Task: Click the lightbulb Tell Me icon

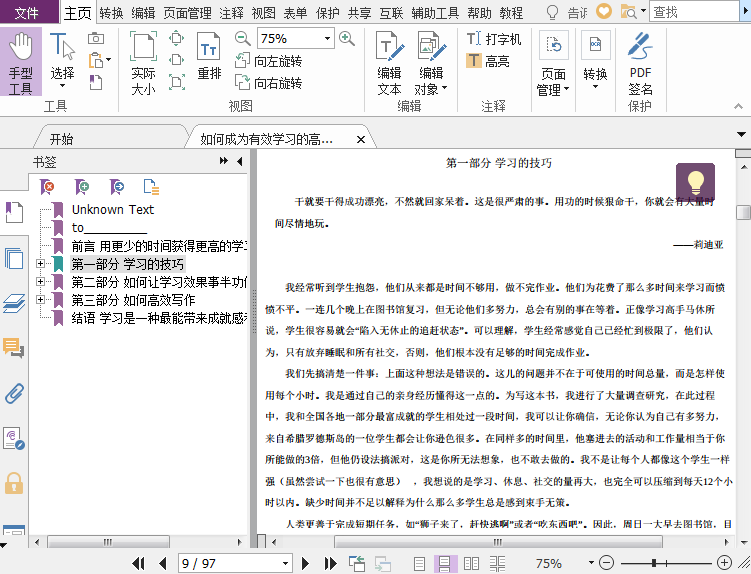Action: click(x=552, y=12)
